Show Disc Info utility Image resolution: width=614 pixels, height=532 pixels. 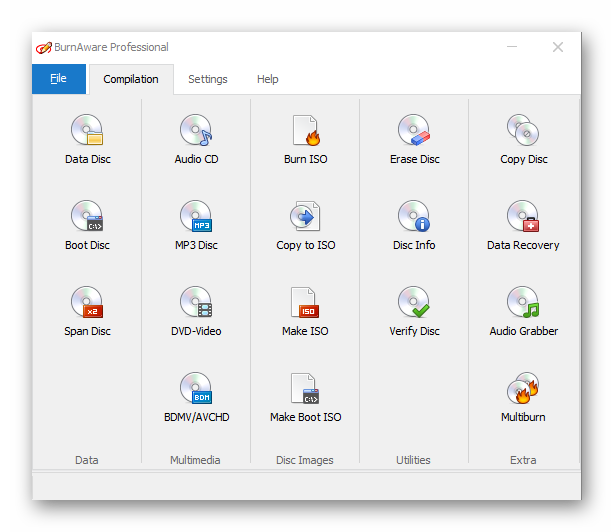tap(414, 225)
